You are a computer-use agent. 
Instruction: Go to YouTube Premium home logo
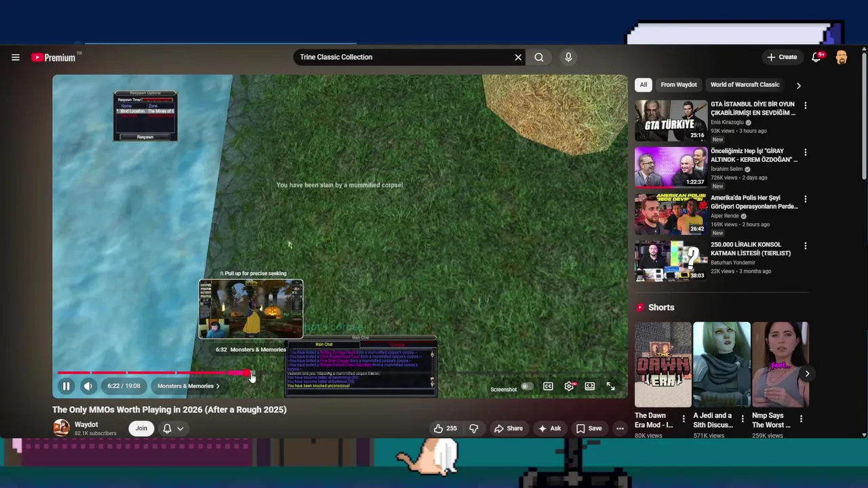coord(54,58)
